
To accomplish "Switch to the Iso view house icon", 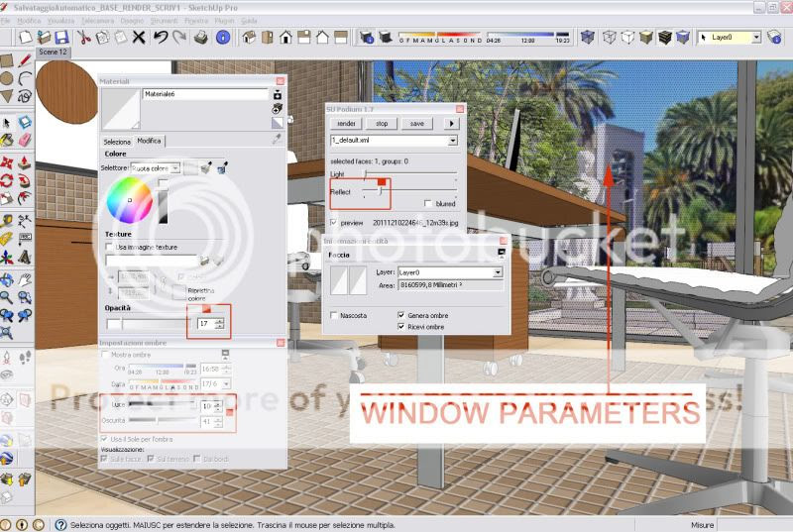I will [x=249, y=37].
